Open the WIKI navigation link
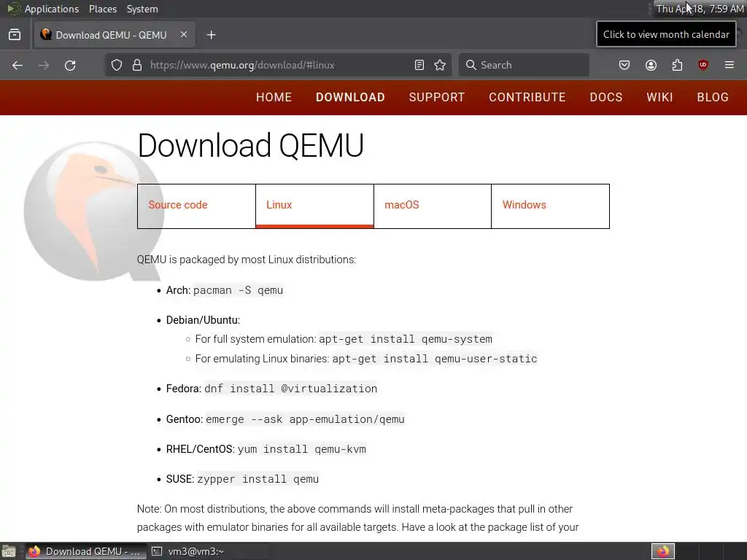Screen dimensions: 747x560 click(659, 97)
